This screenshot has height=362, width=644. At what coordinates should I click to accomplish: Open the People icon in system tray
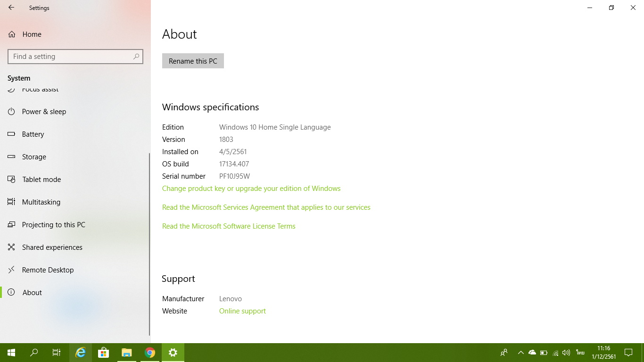point(504,353)
